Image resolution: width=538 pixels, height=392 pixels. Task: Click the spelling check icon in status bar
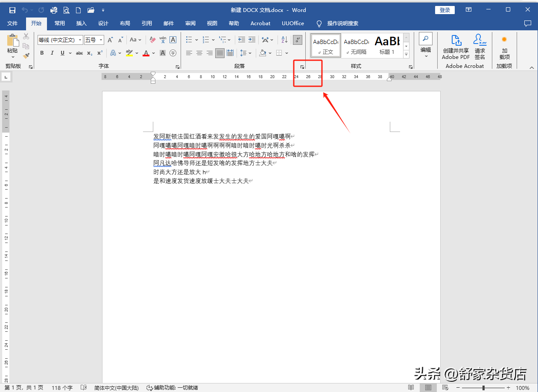point(84,388)
